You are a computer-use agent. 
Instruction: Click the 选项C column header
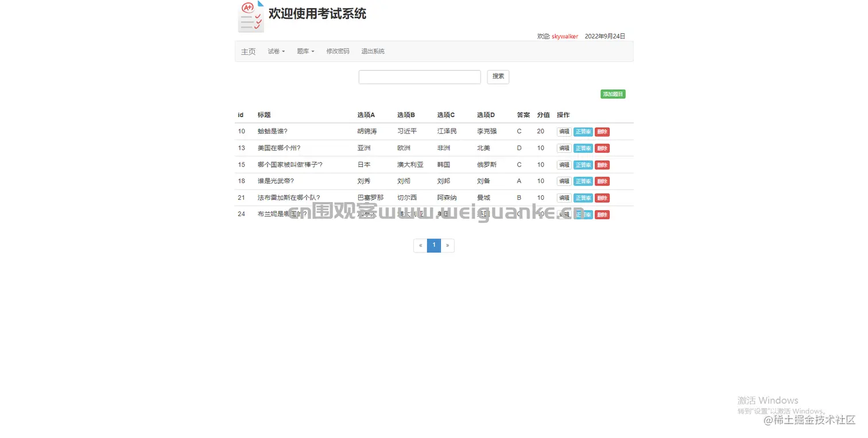click(x=446, y=115)
